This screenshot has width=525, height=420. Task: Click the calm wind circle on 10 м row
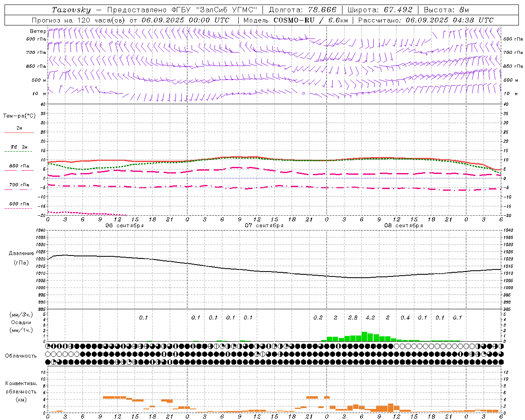tap(304, 94)
